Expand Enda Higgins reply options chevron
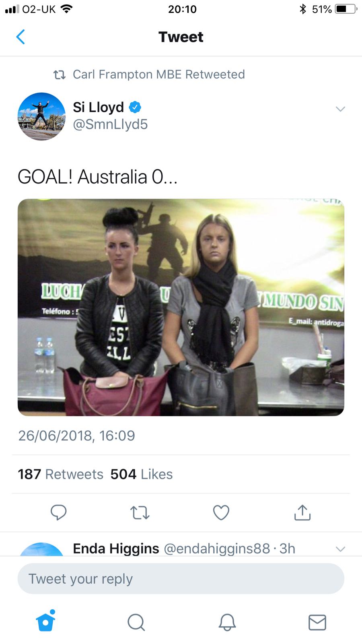The height and width of the screenshot is (644, 362). click(340, 549)
